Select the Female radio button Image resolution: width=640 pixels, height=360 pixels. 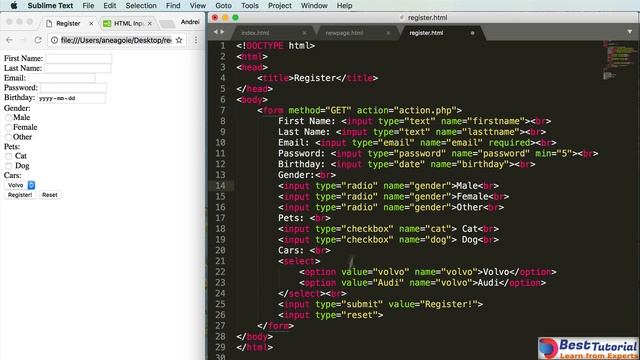click(8, 128)
